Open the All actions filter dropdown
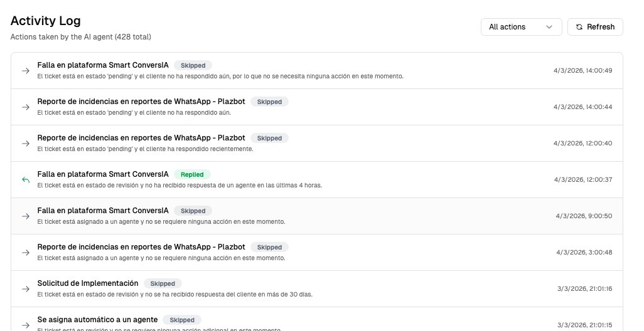This screenshot has height=331, width=644. click(521, 27)
